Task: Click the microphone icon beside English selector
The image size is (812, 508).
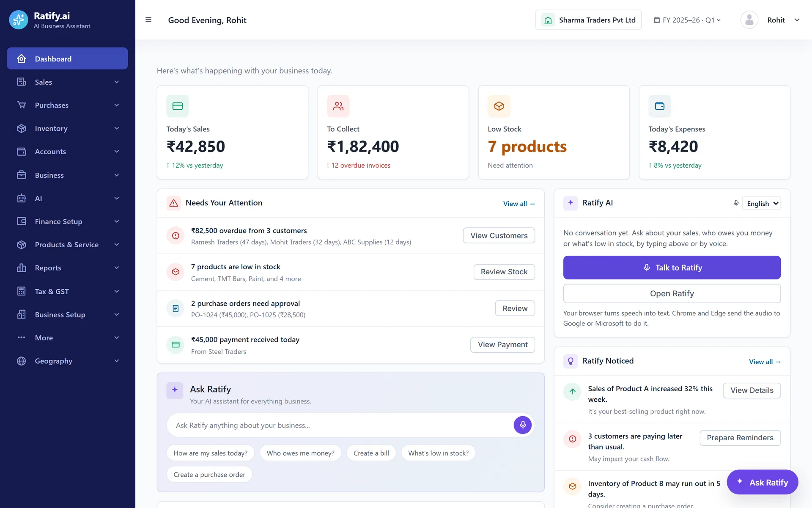Action: [736, 203]
